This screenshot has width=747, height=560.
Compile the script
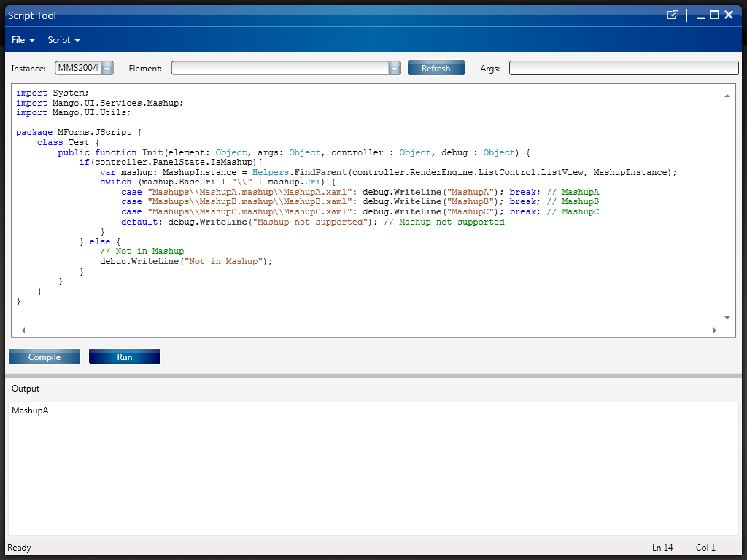pyautogui.click(x=44, y=357)
